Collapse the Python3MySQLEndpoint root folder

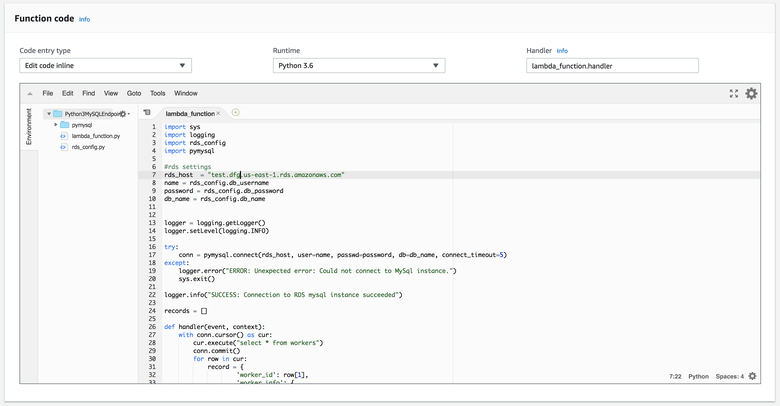point(49,114)
